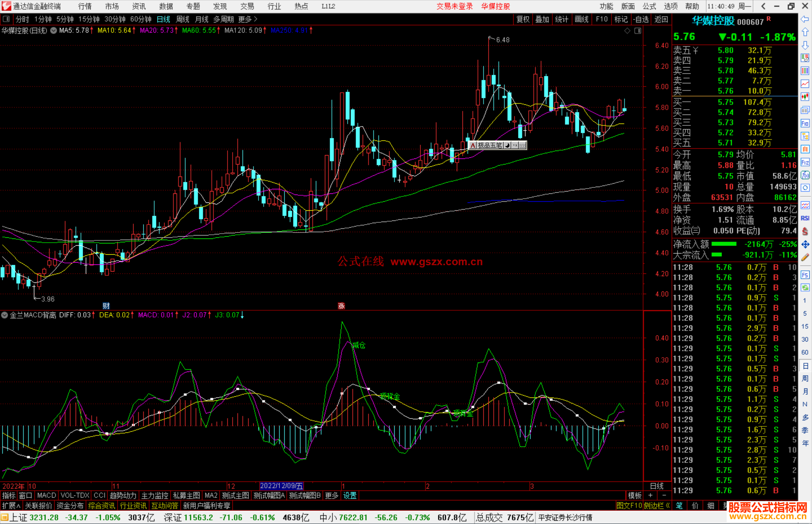Toggle the MACD indicator circle checkmark button
812x524 pixels.
coord(5,315)
